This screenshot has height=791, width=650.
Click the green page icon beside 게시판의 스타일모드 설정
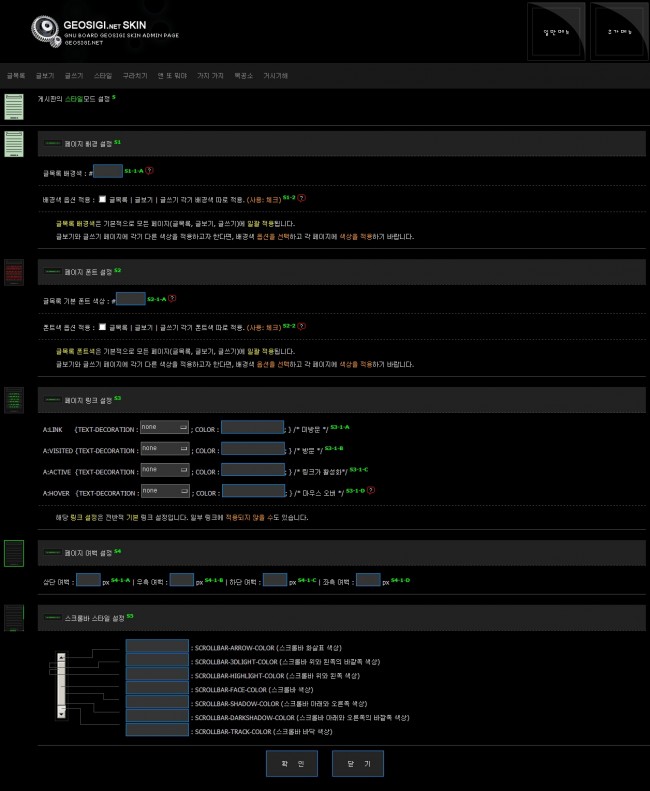click(14, 106)
